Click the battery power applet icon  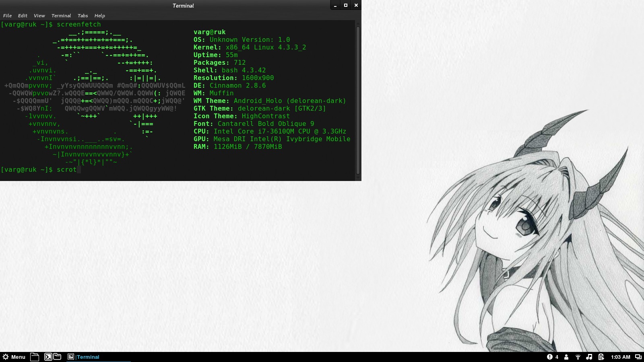pyautogui.click(x=601, y=357)
